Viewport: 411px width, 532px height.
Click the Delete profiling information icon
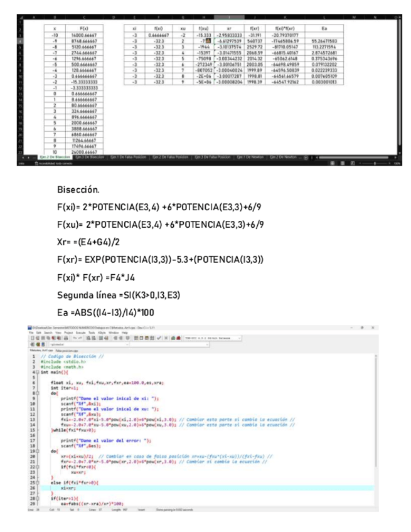coord(178,338)
